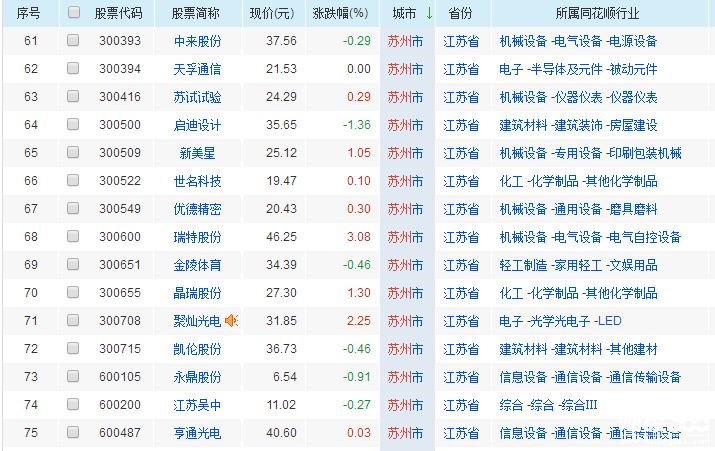Click change value -1.36
This screenshot has height=451, width=715.
tap(357, 125)
